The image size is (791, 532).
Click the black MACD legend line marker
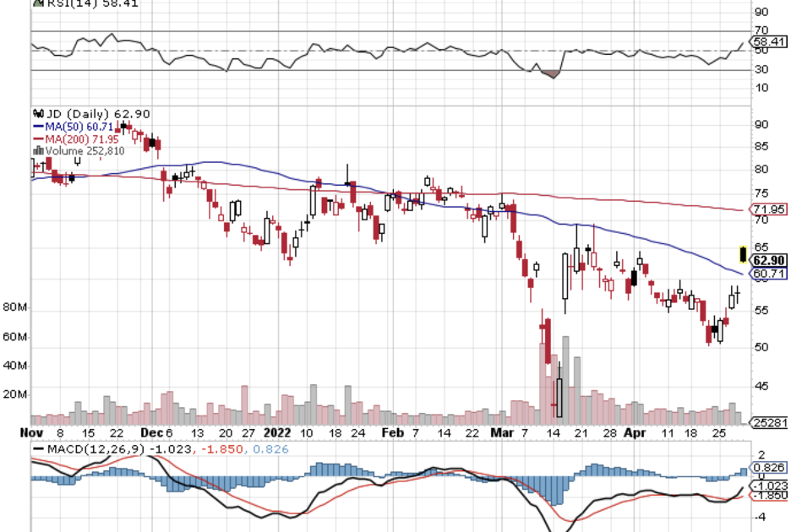(37, 449)
